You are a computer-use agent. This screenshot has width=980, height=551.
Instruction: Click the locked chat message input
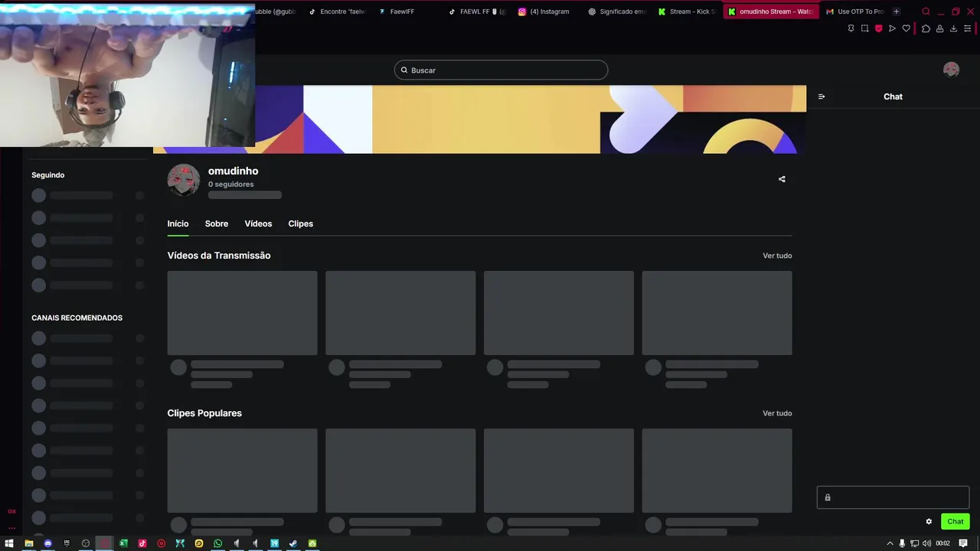click(x=893, y=497)
